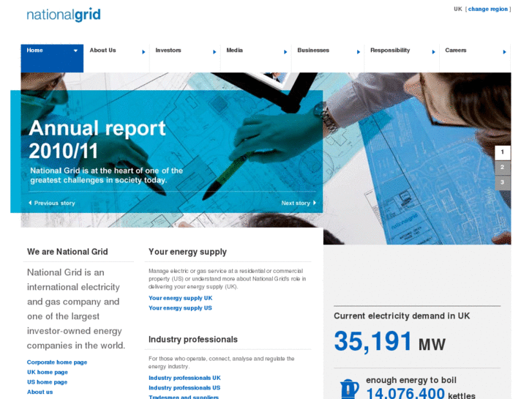Open the Businesses menu
The height and width of the screenshot is (399, 532).
tap(313, 51)
